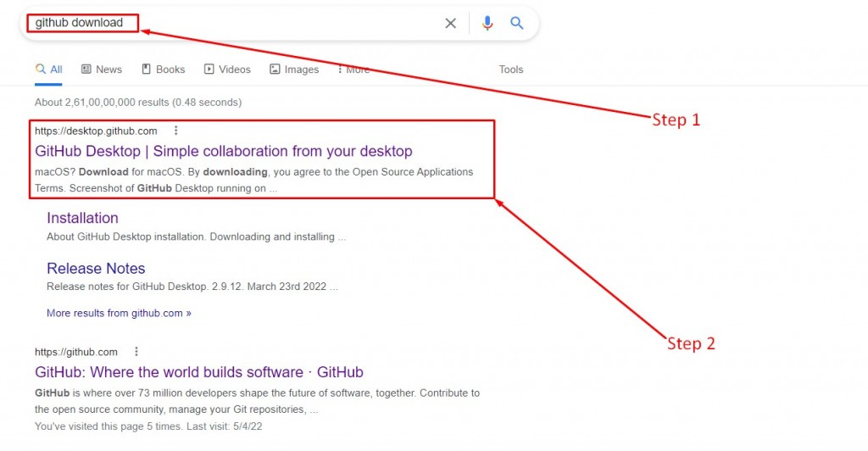Open GitHub: Where the world builds software
Screen dimensions: 868x451
(198, 372)
